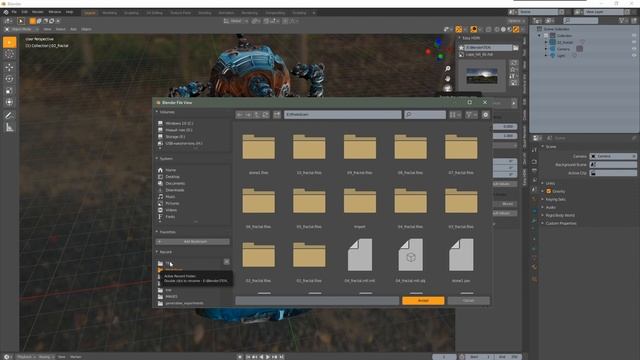Click viewport pan hand gizmo

coord(448,78)
